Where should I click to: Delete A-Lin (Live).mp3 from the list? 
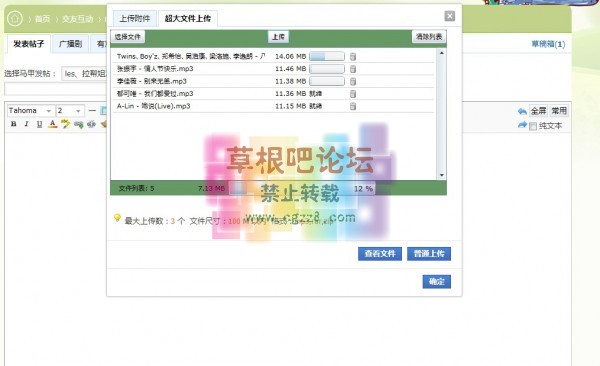(353, 106)
